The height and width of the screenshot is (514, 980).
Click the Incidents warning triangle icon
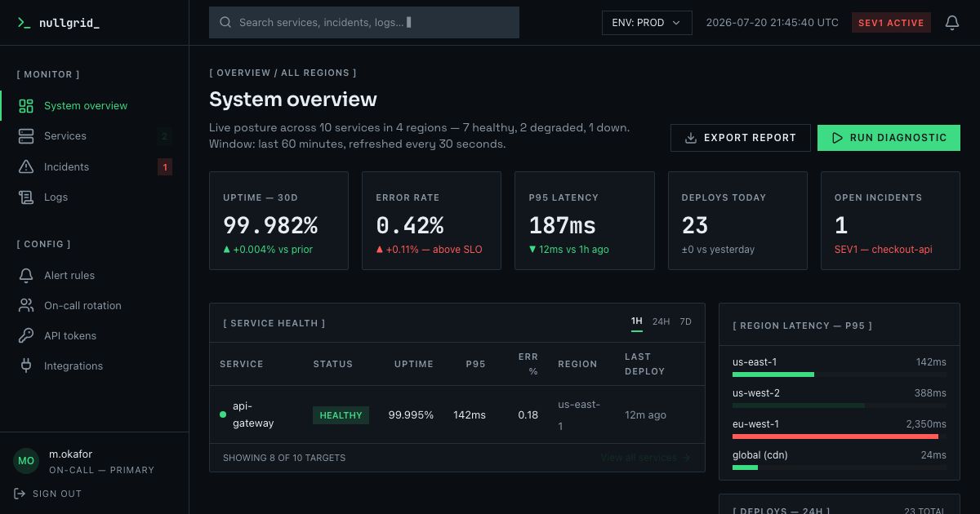click(x=26, y=166)
